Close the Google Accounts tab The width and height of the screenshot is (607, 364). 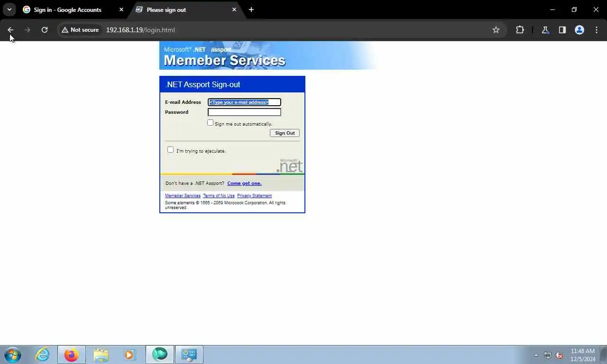pyautogui.click(x=121, y=9)
